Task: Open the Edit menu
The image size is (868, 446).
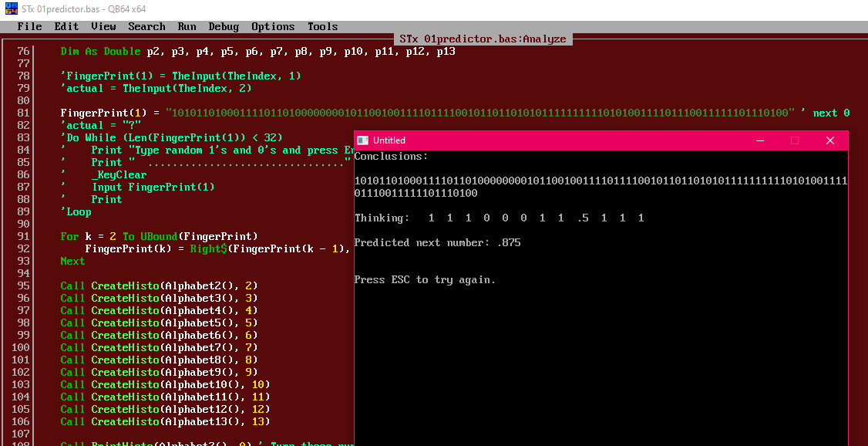Action: point(66,26)
